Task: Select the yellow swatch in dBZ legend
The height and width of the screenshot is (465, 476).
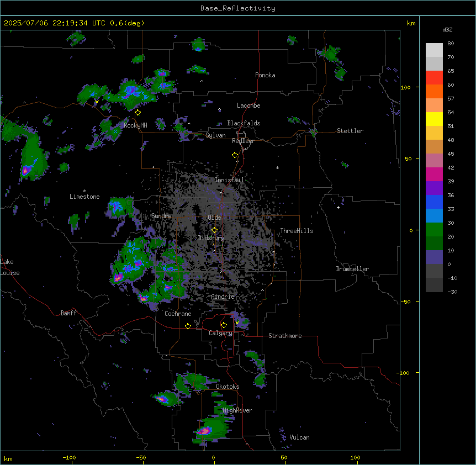Action: point(434,119)
